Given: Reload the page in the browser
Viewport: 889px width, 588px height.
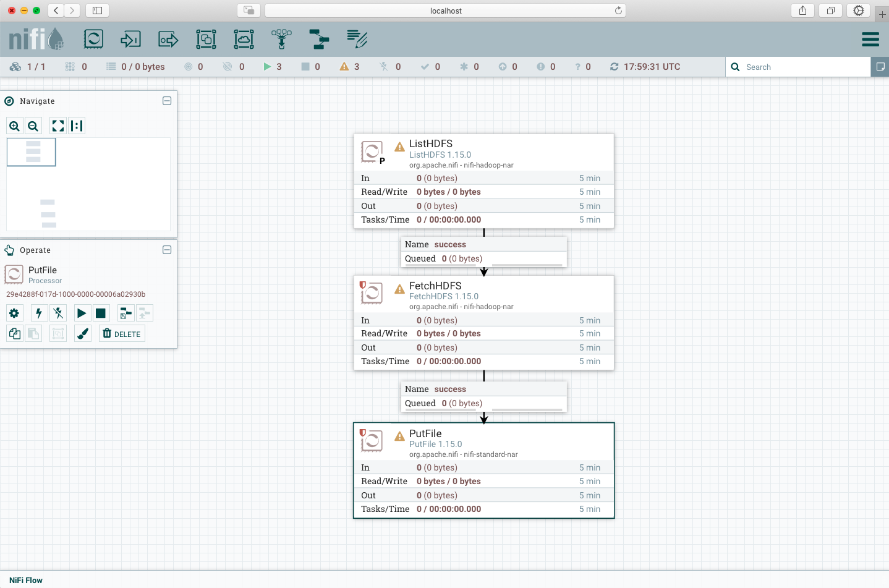Looking at the screenshot, I should click(618, 11).
